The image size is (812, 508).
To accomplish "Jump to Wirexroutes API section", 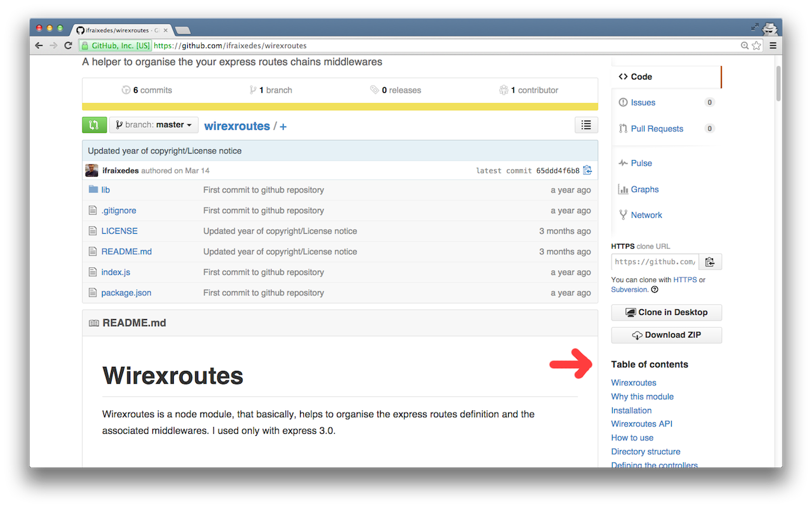I will (641, 424).
